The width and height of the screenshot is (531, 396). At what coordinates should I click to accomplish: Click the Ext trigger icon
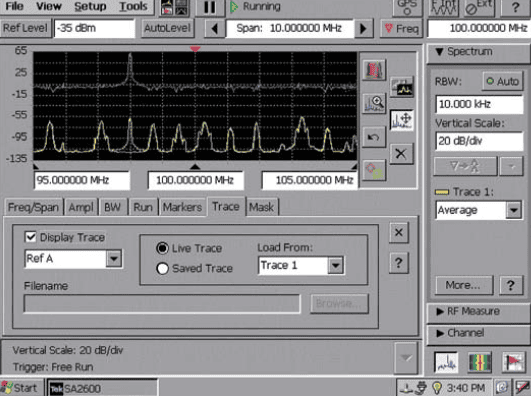479,7
